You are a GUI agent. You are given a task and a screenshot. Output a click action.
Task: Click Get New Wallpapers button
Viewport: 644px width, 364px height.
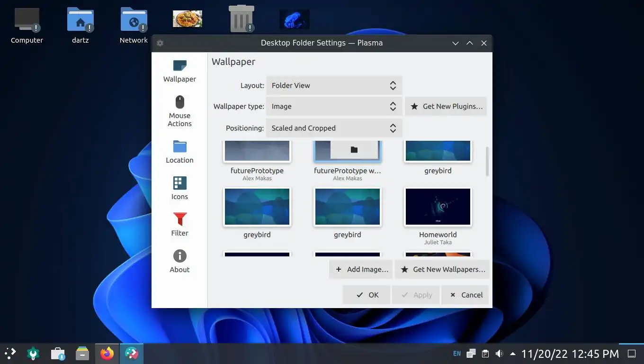[442, 269]
